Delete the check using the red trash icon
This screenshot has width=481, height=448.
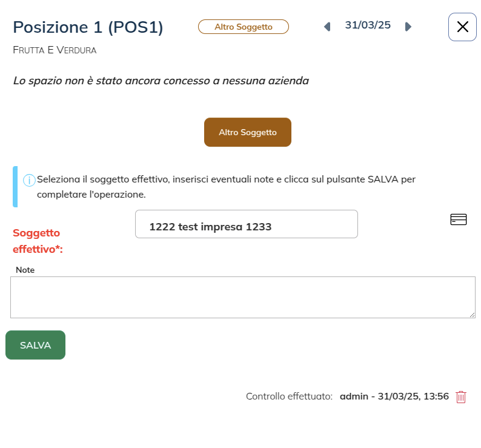pyautogui.click(x=461, y=397)
